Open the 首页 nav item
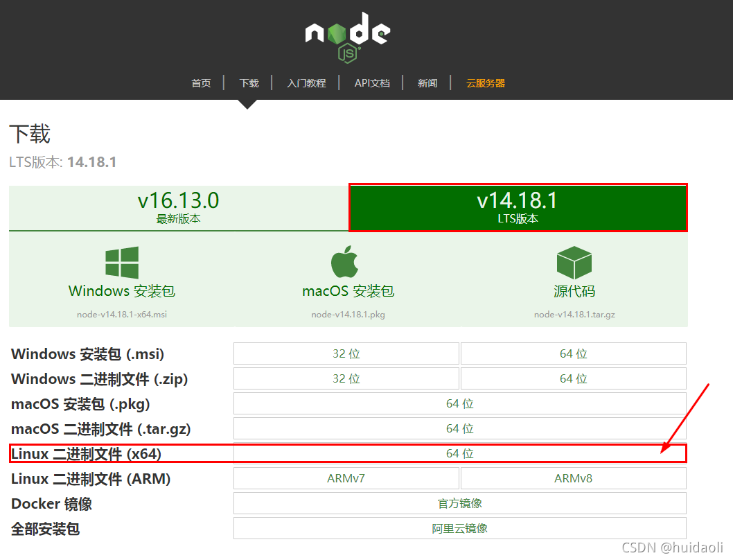Screen dimensions: 733x560 [201, 83]
